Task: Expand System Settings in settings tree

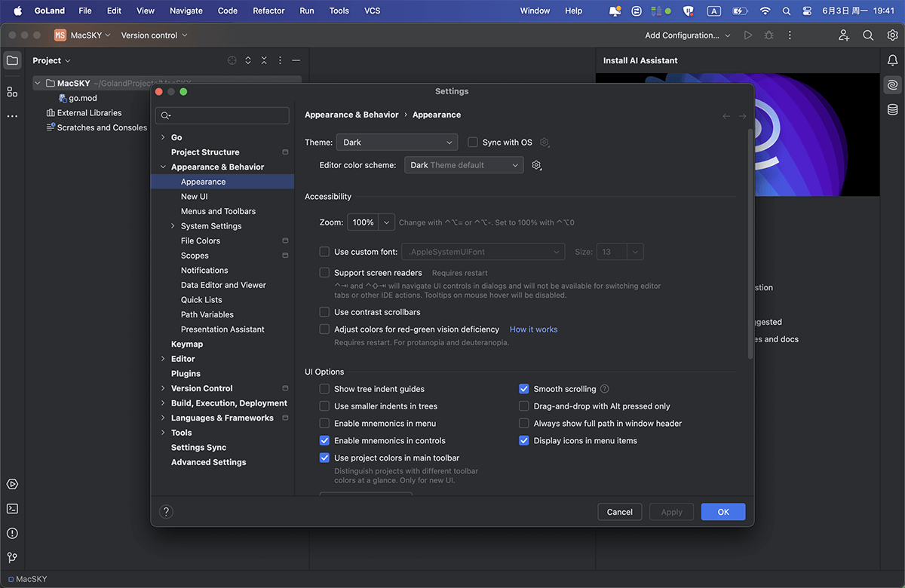Action: [173, 226]
